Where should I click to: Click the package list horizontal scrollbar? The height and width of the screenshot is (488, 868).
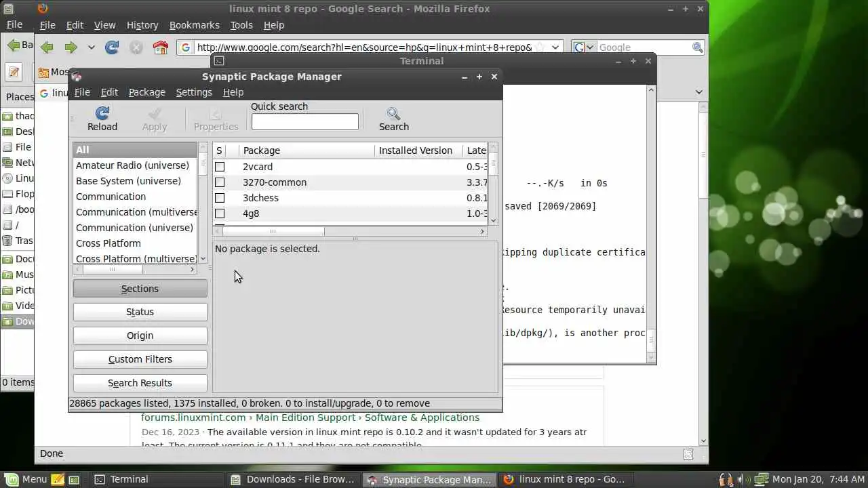pyautogui.click(x=350, y=231)
